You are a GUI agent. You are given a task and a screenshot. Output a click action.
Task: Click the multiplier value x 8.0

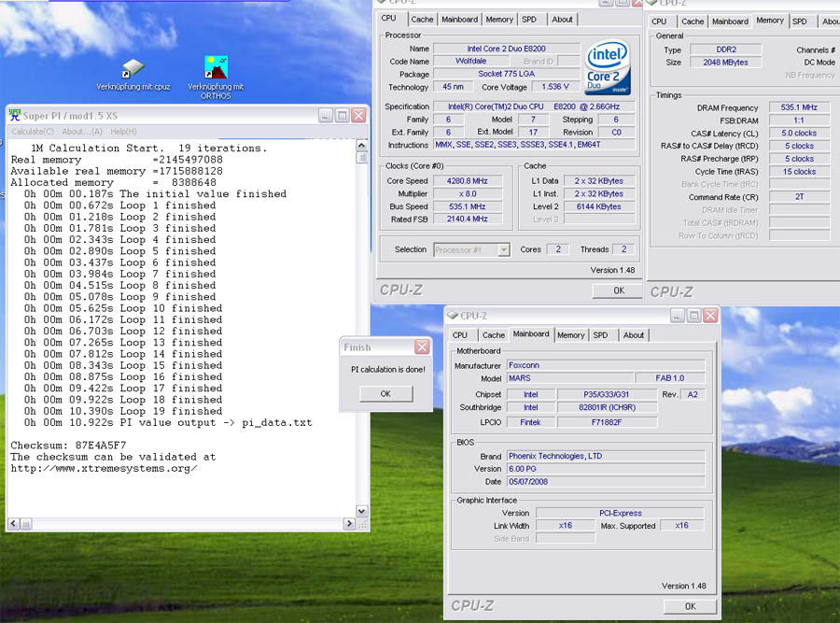pos(468,194)
